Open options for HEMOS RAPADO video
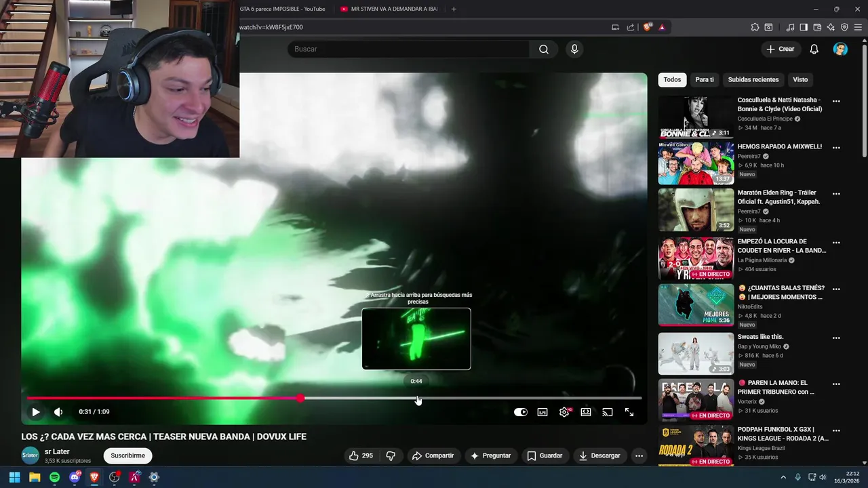Screen dimensions: 868x488 coord(836,148)
